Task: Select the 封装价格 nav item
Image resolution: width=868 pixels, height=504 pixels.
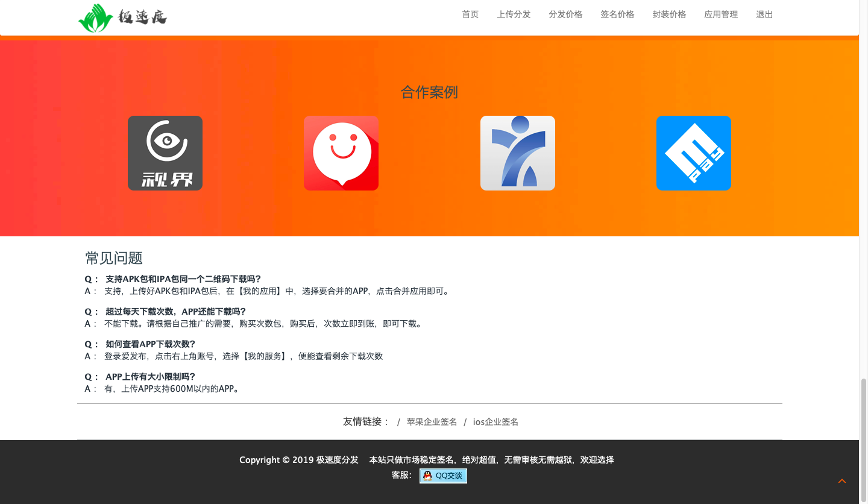Action: tap(669, 14)
